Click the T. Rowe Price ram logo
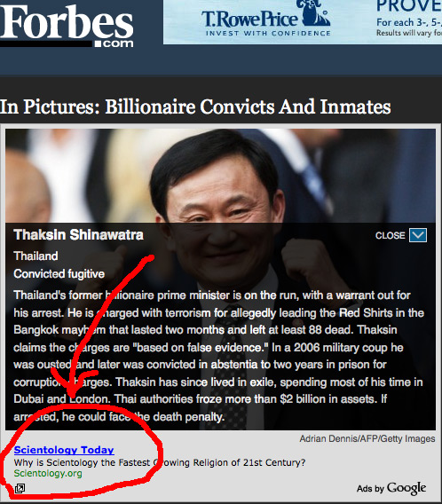The height and width of the screenshot is (504, 442). [315, 12]
